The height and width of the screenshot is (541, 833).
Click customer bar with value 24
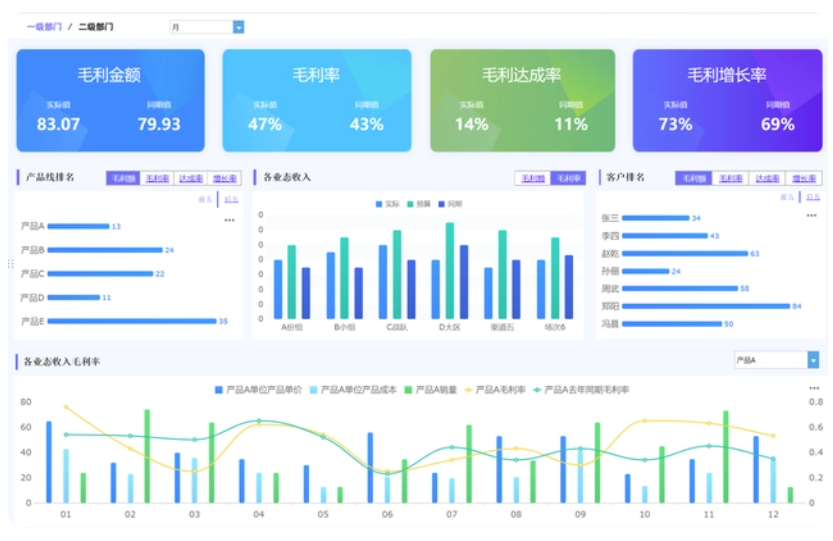coord(645,271)
